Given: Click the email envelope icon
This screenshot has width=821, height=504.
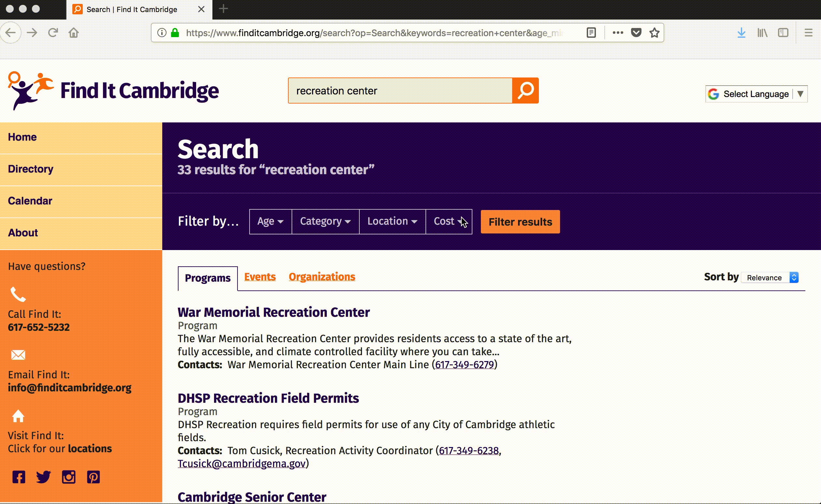Looking at the screenshot, I should 18,355.
